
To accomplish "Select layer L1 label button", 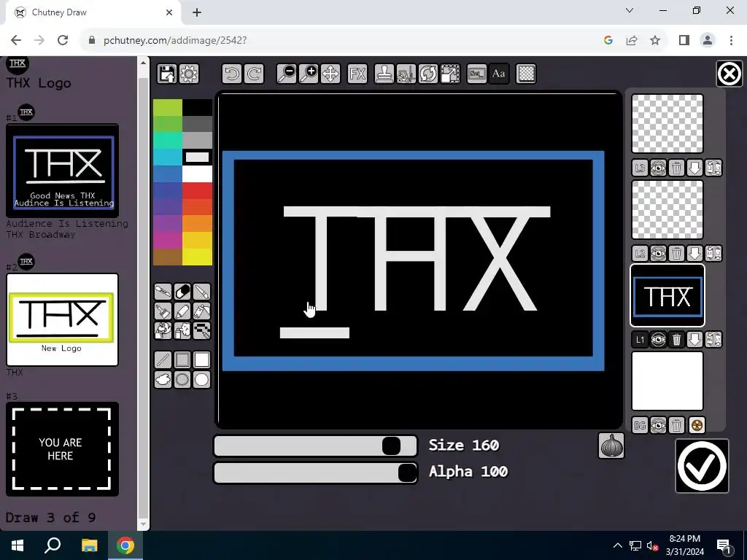I will 640,340.
